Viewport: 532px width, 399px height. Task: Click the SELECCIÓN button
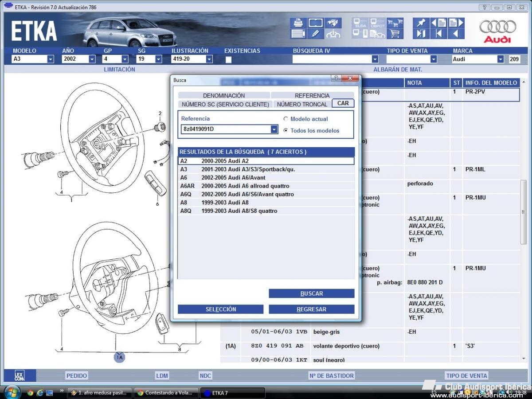(x=220, y=309)
